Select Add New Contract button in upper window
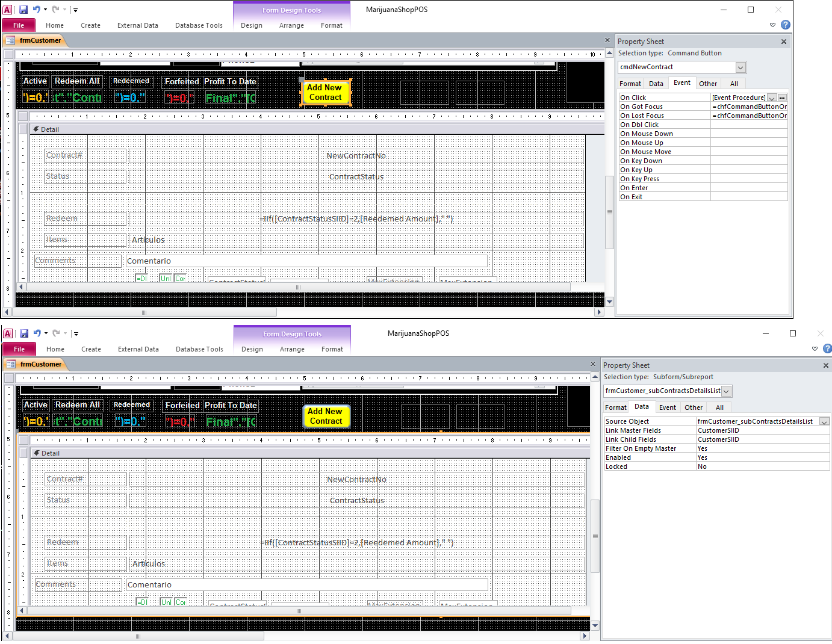The height and width of the screenshot is (644, 832). (325, 93)
